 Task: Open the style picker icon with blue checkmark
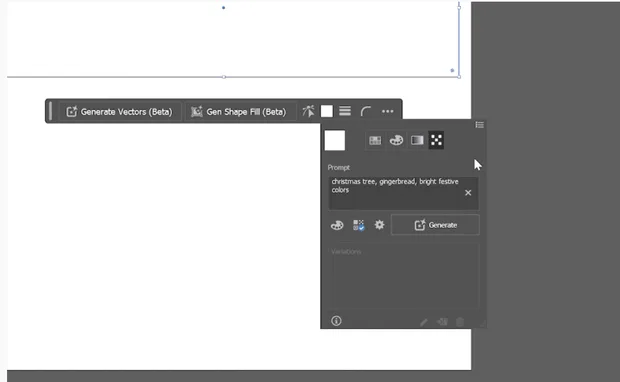point(359,225)
